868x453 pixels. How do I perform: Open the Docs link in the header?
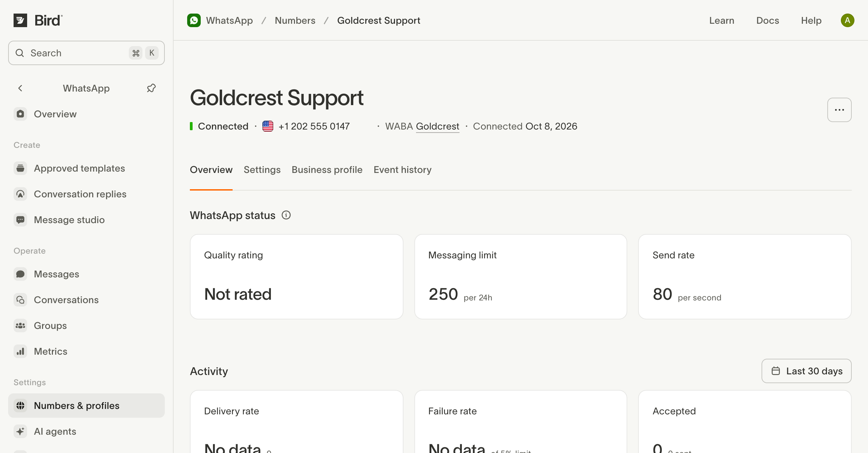pyautogui.click(x=768, y=20)
